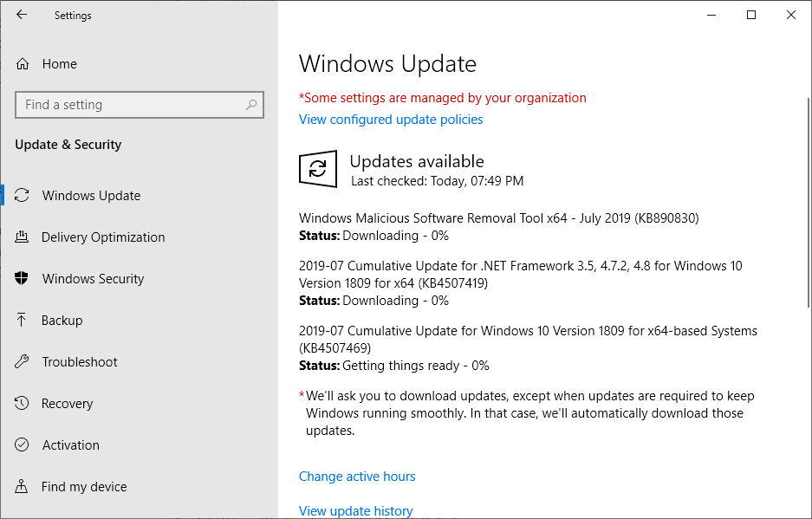Select Windows Update in the sidebar
This screenshot has height=519, width=812.
click(91, 195)
